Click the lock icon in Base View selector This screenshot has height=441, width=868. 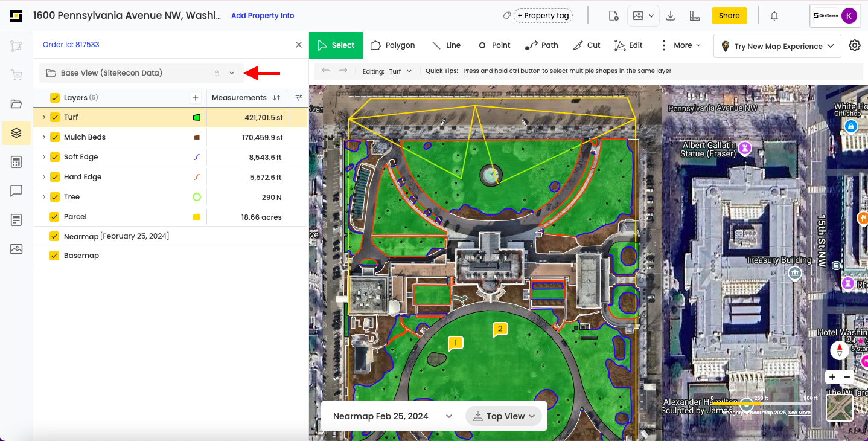tap(217, 73)
